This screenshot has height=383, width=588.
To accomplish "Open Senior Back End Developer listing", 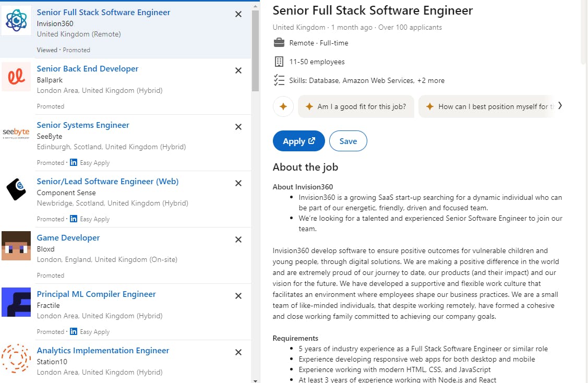I will [87, 69].
